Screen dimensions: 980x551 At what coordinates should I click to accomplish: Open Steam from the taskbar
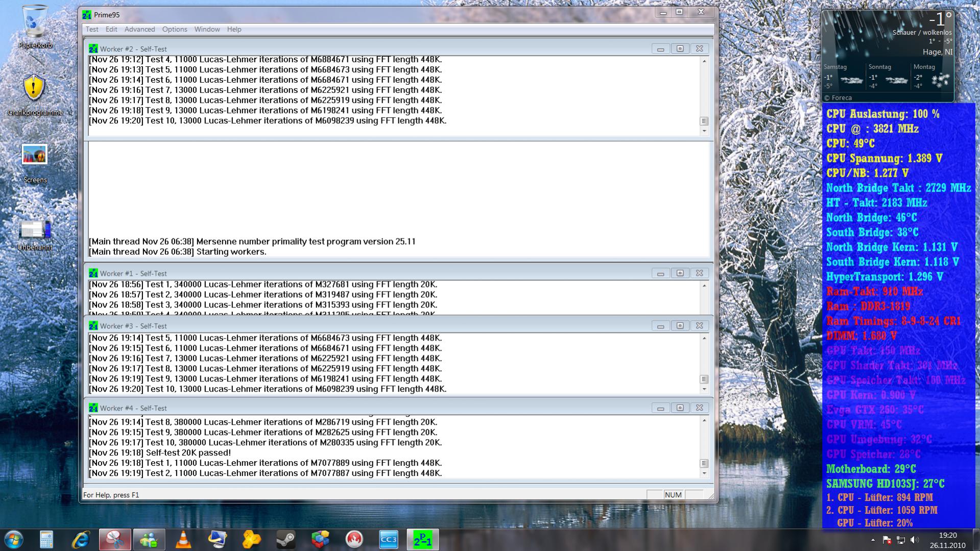[286, 540]
